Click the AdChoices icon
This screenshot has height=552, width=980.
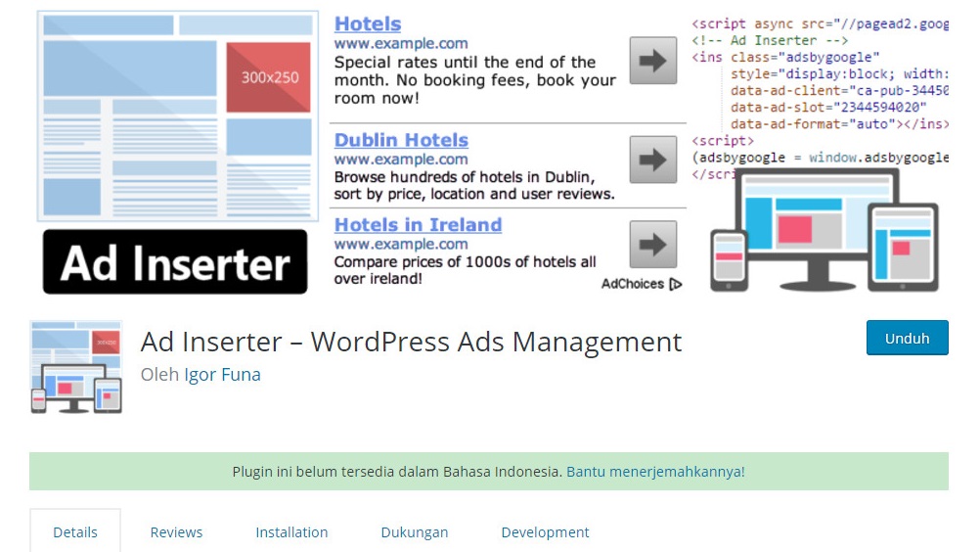(676, 285)
